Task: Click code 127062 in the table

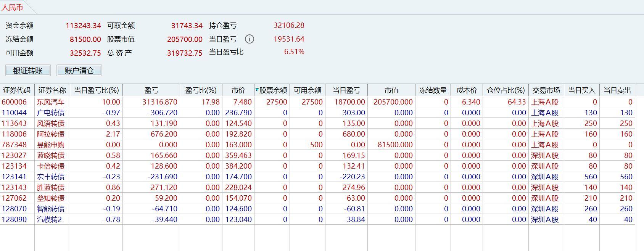Action: [x=14, y=198]
